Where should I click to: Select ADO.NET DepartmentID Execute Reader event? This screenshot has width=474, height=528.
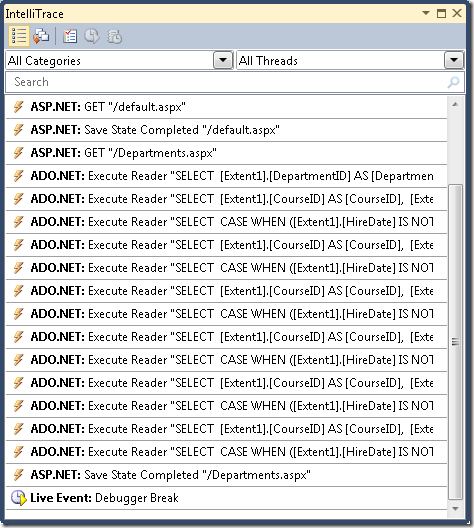coord(226,176)
